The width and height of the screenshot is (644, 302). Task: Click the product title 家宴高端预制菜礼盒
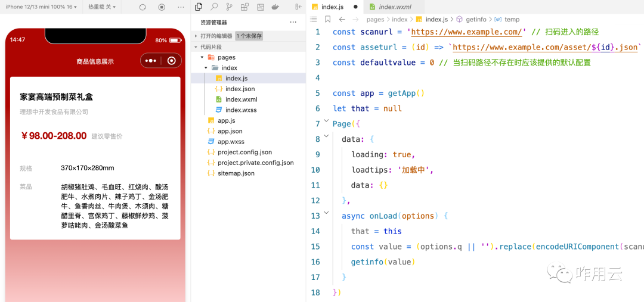coord(57,97)
